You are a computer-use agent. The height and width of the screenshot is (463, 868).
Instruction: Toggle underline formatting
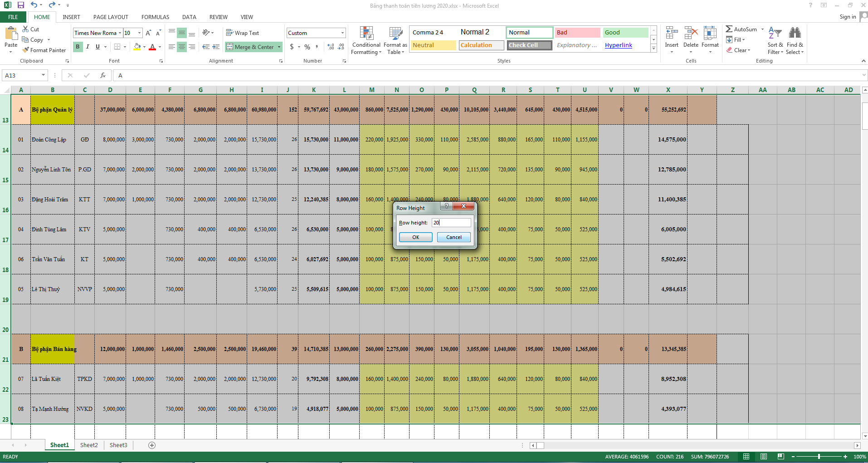97,46
